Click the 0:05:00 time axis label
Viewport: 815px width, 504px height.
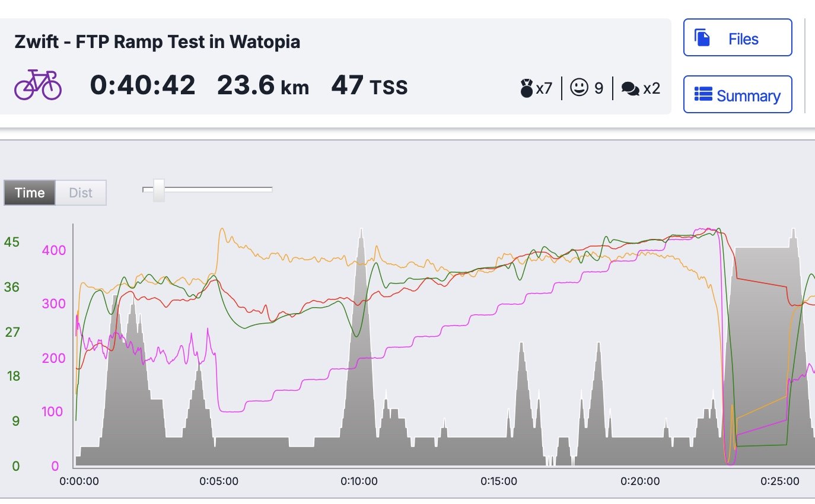(x=219, y=481)
